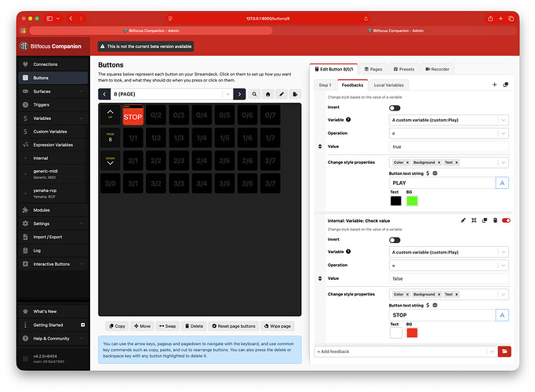Toggle the second feedback's Invert switch
The image size is (535, 392).
tap(395, 240)
